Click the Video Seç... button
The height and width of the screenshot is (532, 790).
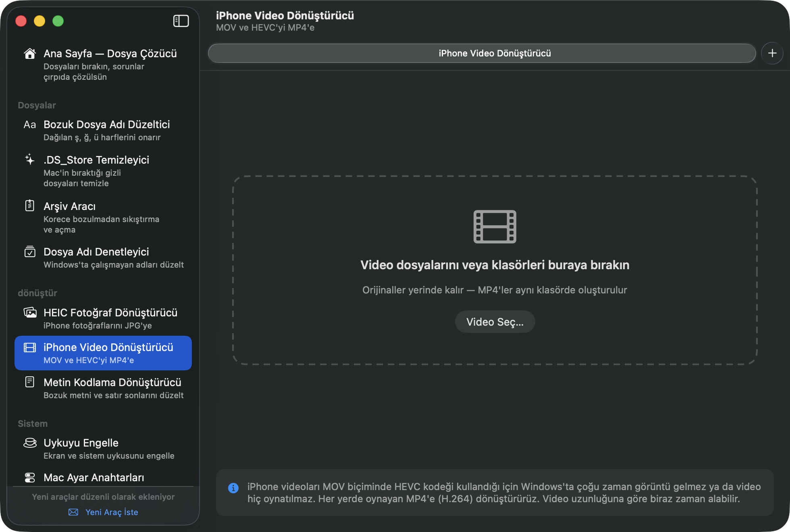(495, 322)
